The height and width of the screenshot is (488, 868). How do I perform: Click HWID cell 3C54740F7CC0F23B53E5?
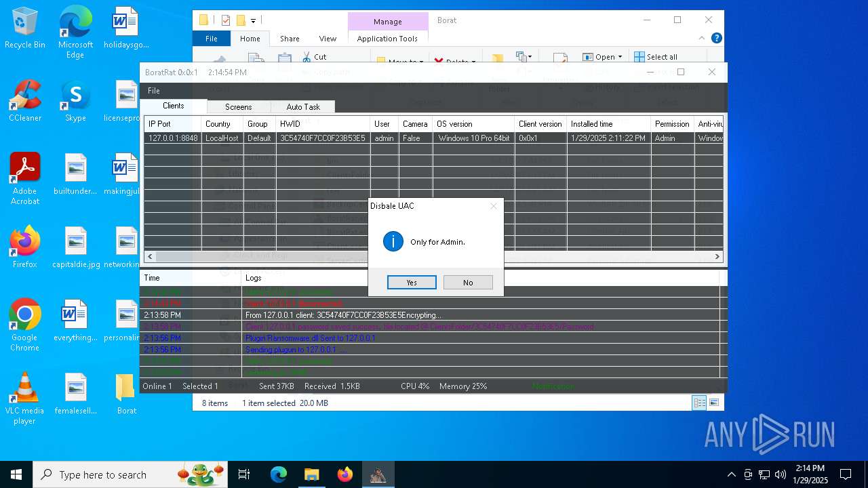[323, 138]
